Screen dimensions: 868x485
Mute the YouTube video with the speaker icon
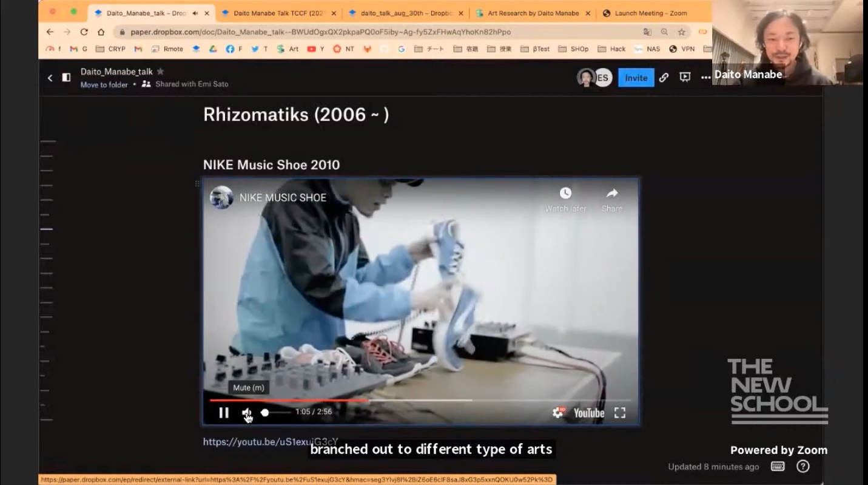point(247,413)
